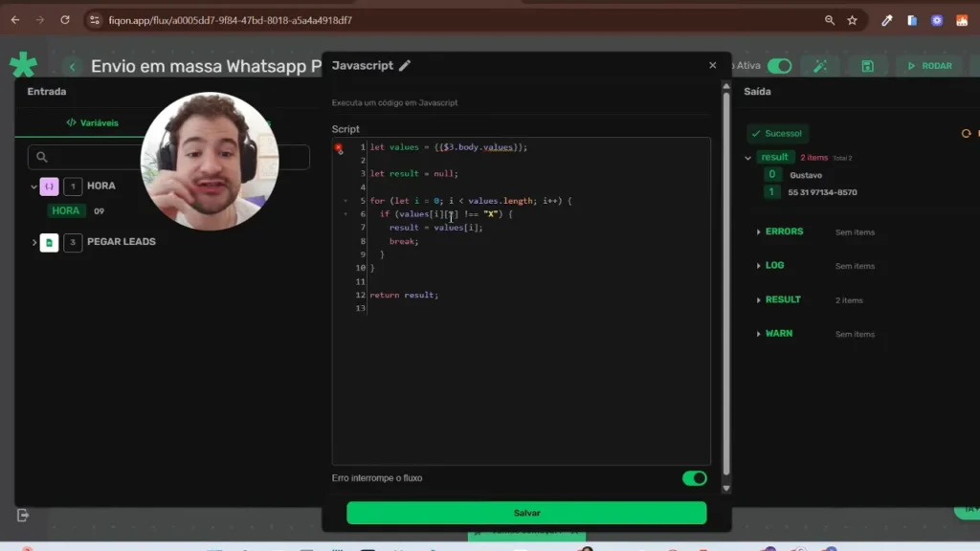Toggle the 'Erro interrompe o fluxo' switch

point(694,478)
